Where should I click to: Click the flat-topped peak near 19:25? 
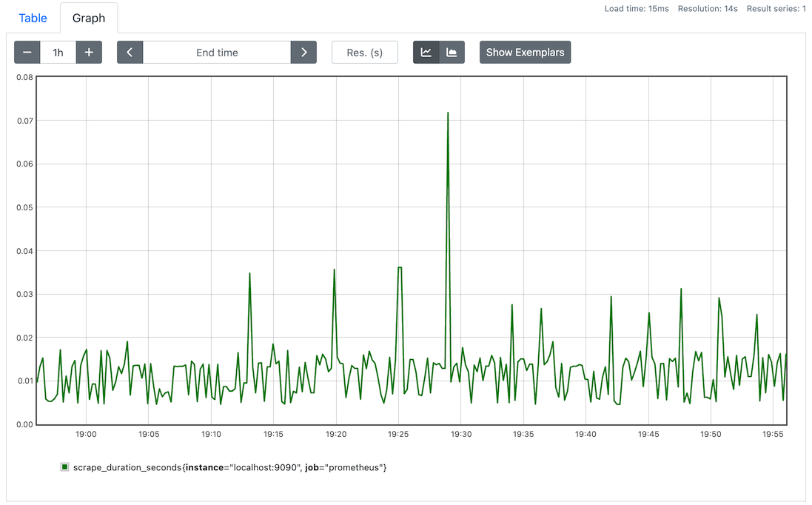point(400,267)
